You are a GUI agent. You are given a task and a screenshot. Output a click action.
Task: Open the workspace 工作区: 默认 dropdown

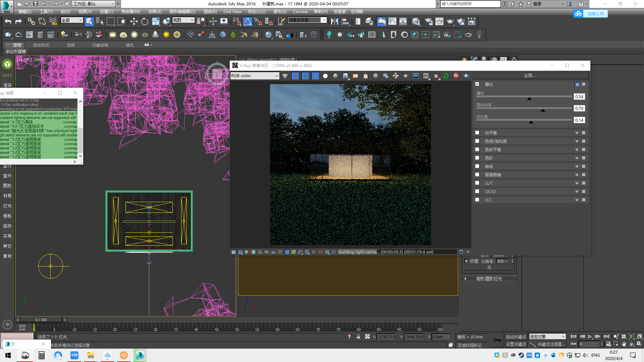pos(94,4)
